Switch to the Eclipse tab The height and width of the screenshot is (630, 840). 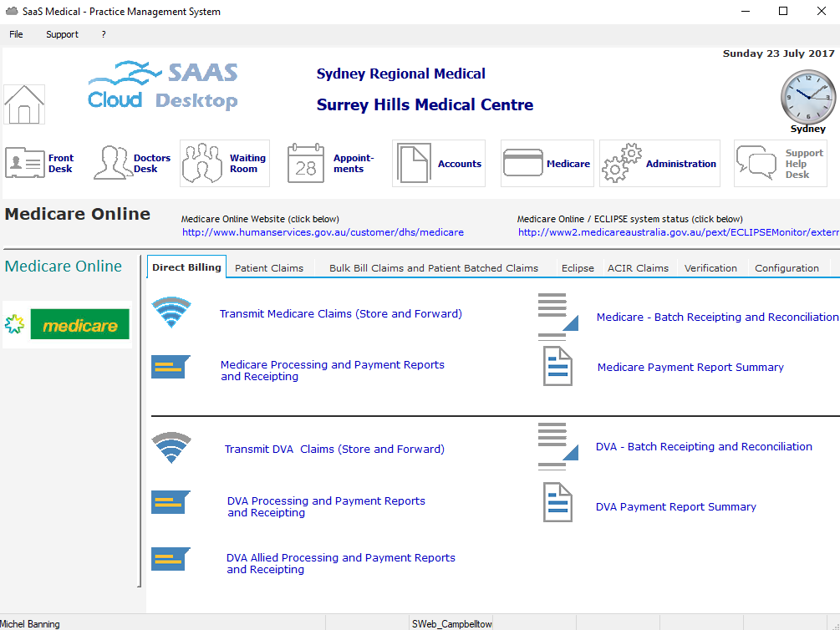[x=578, y=268]
